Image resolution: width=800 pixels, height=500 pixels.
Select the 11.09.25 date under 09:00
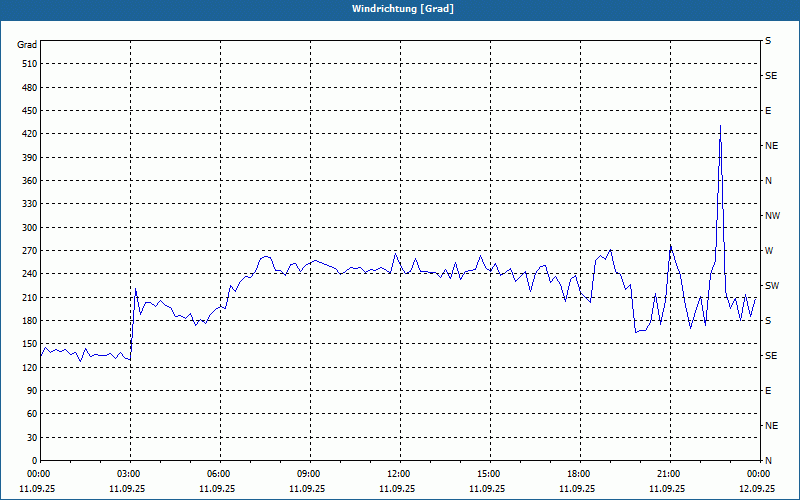tap(307, 488)
